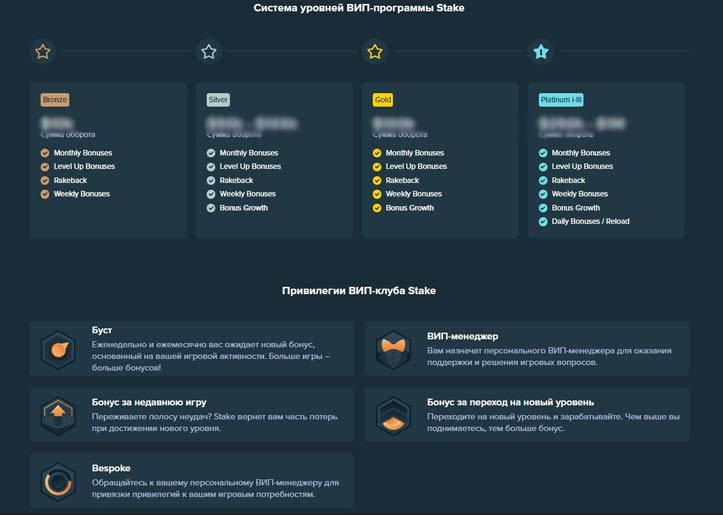This screenshot has height=515, width=723.
Task: Click the Bespoke ring hexagon icon
Action: 58,481
